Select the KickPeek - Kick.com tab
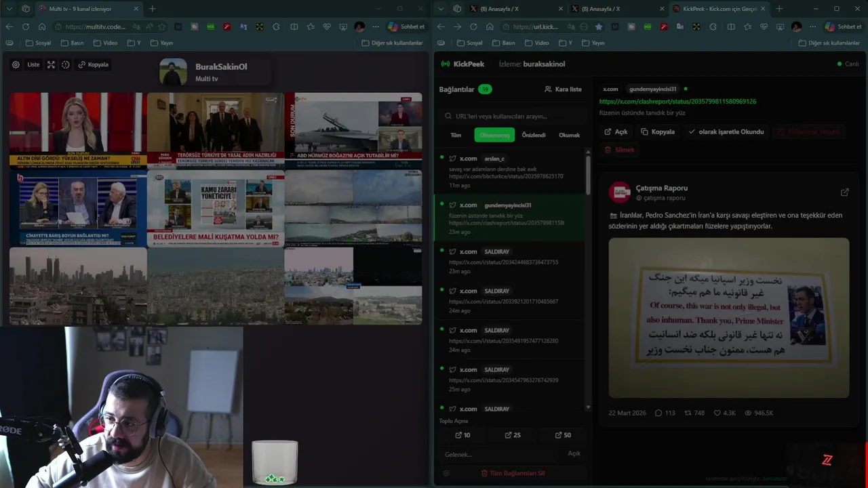The width and height of the screenshot is (868, 488). pyautogui.click(x=719, y=9)
